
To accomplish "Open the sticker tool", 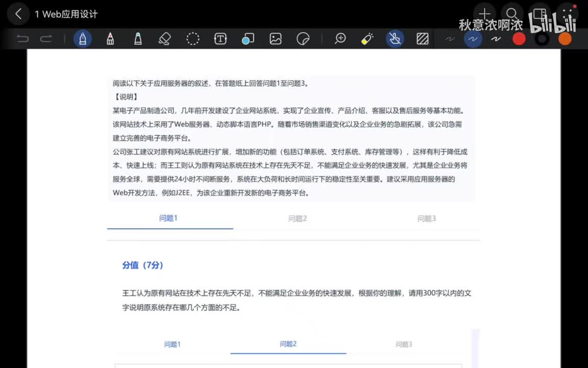I will point(303,39).
